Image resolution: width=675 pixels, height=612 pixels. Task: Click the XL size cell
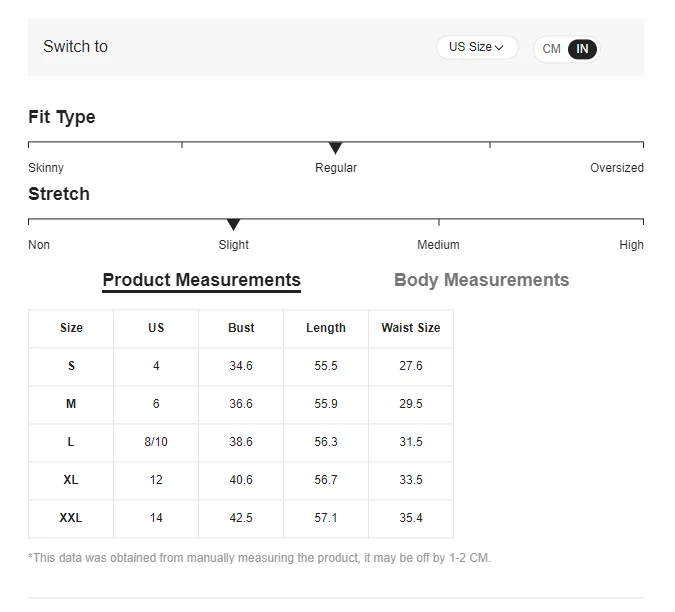click(71, 480)
